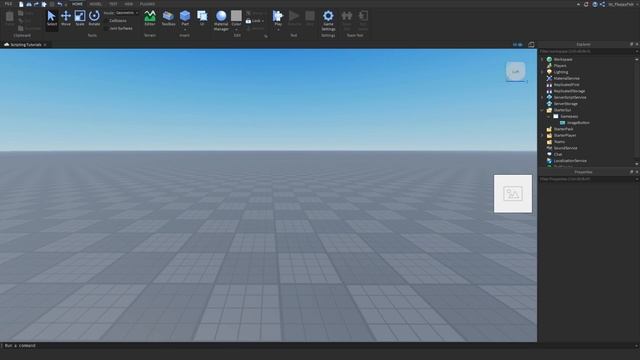The image size is (640, 360).
Task: Click the Explorer filter workspace field
Action: pyautogui.click(x=587, y=51)
